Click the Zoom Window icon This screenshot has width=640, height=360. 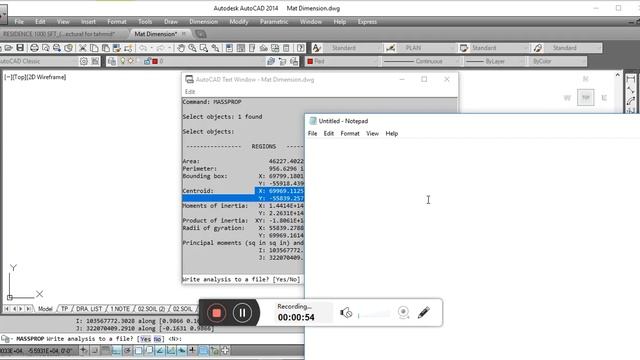pos(204,48)
